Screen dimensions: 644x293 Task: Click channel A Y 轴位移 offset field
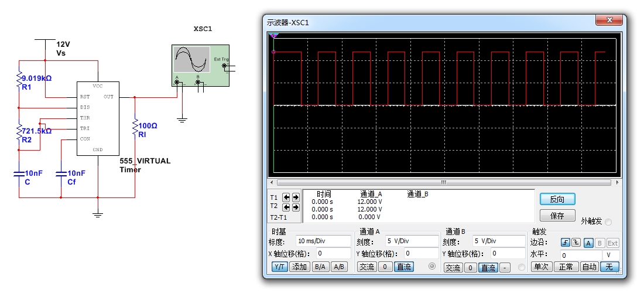point(422,254)
